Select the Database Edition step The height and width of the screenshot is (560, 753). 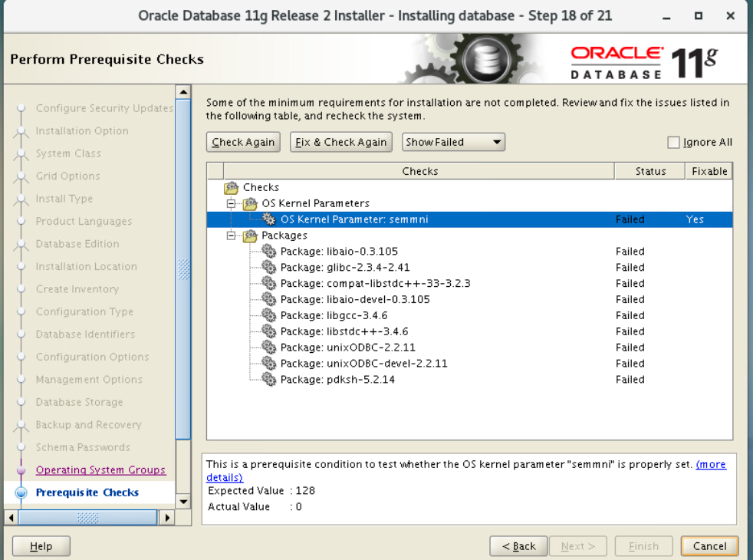[77, 243]
